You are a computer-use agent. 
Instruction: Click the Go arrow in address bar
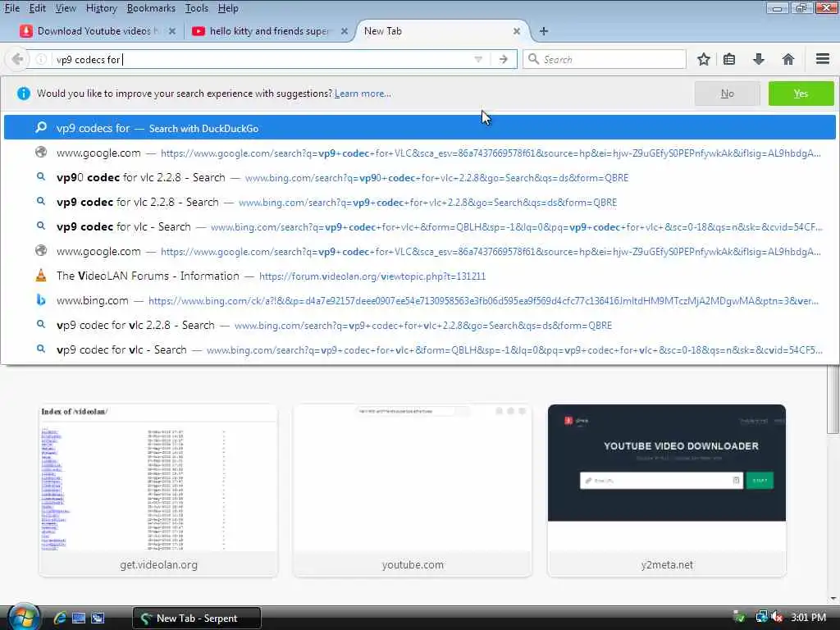pos(503,59)
